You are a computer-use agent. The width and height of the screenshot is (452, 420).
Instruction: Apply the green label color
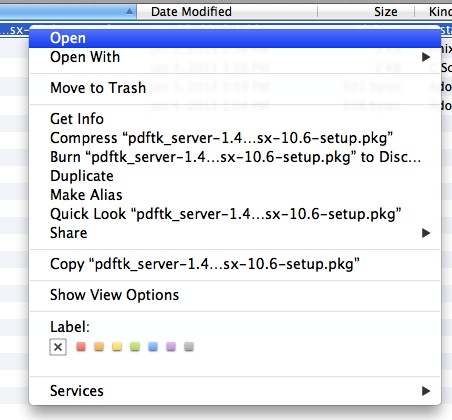click(x=135, y=347)
